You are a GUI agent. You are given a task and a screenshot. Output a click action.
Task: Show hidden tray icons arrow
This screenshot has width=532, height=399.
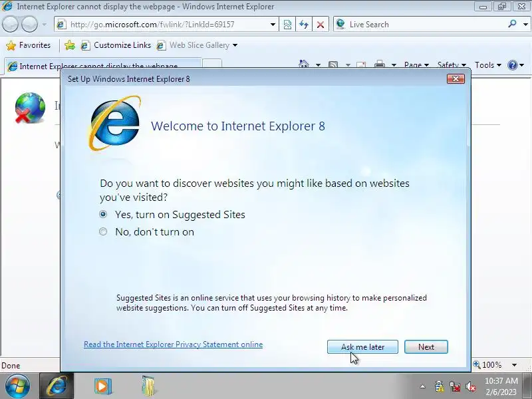(x=422, y=386)
